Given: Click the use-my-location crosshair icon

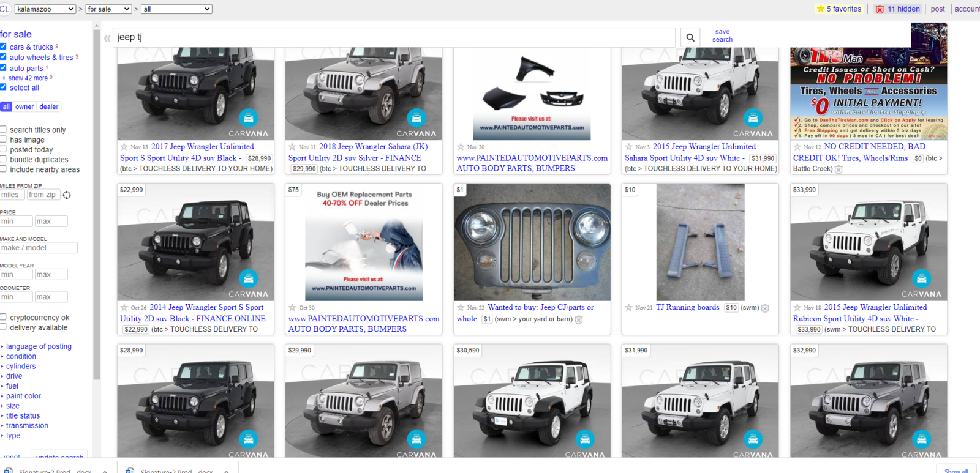Looking at the screenshot, I should click(x=67, y=195).
